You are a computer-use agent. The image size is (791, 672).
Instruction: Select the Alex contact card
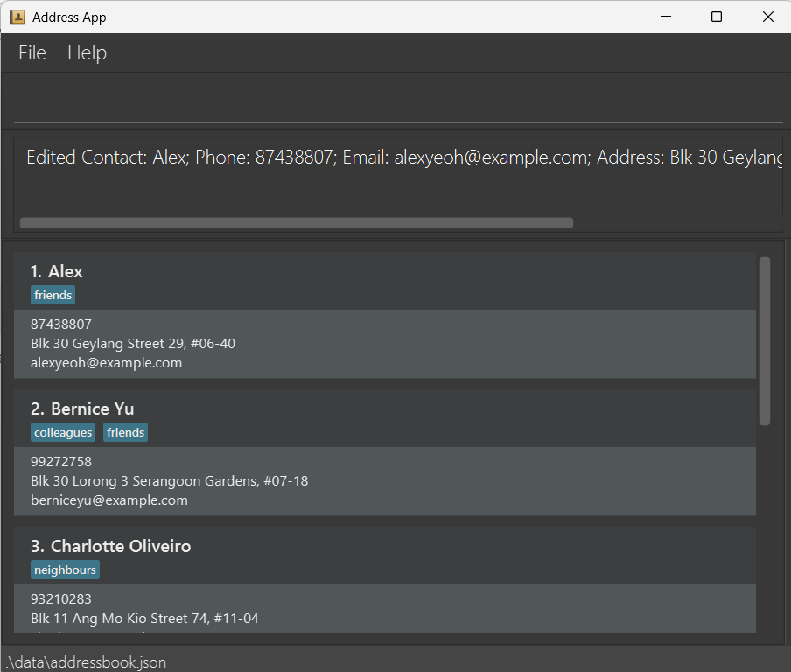(x=384, y=315)
